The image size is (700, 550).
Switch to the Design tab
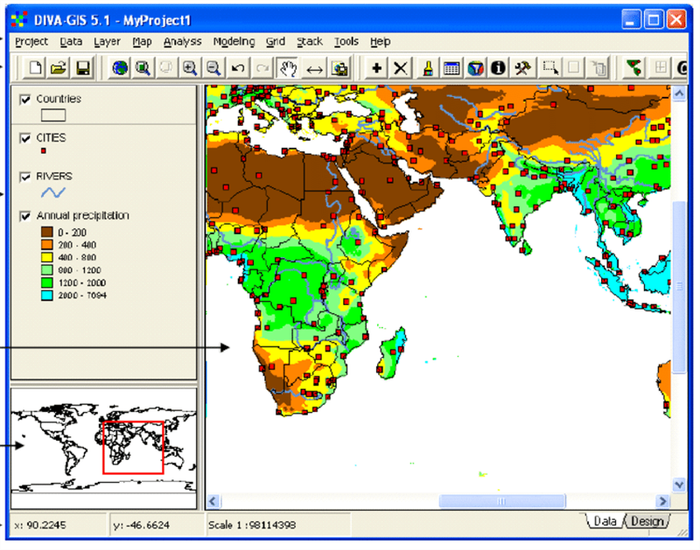[x=647, y=521]
